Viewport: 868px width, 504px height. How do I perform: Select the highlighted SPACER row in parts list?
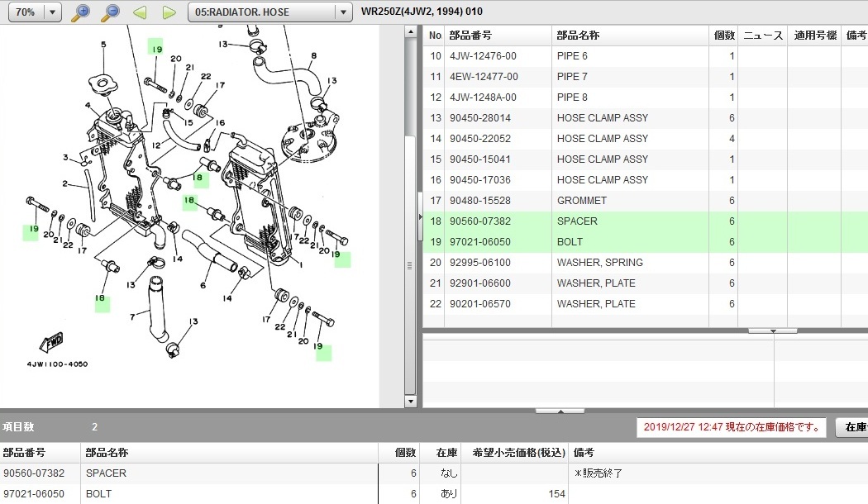[646, 221]
